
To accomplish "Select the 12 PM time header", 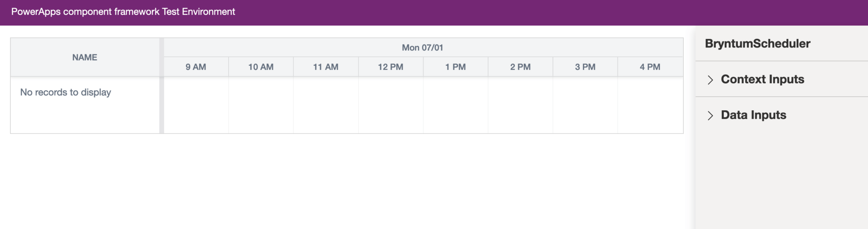I will [390, 67].
